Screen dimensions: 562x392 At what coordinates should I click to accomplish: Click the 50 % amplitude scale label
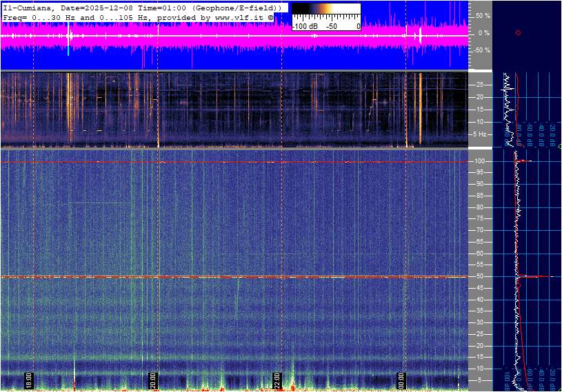tap(483, 15)
